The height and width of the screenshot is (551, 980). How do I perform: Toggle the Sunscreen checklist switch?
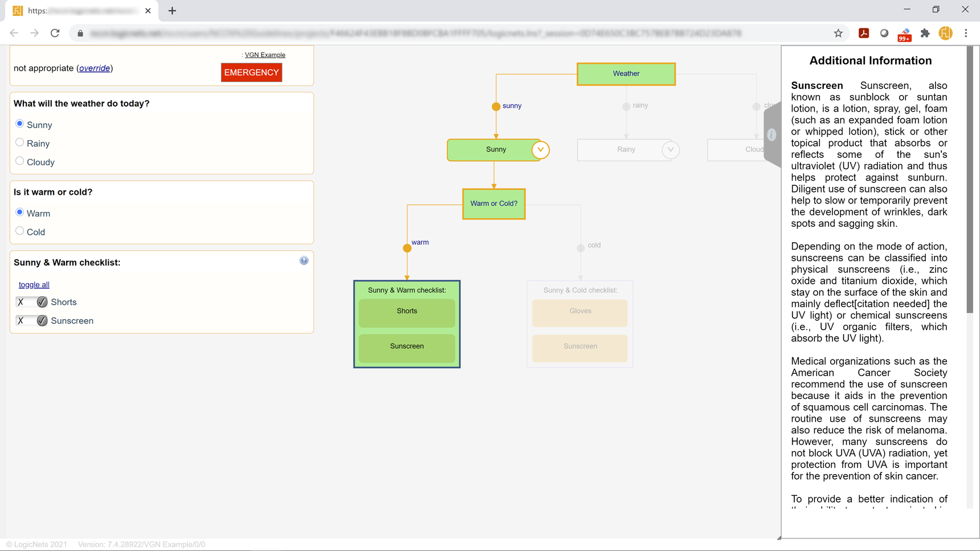tap(32, 321)
